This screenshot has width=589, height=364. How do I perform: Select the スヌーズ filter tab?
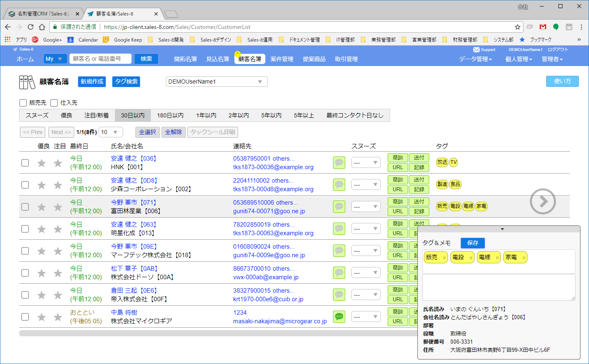(x=37, y=115)
